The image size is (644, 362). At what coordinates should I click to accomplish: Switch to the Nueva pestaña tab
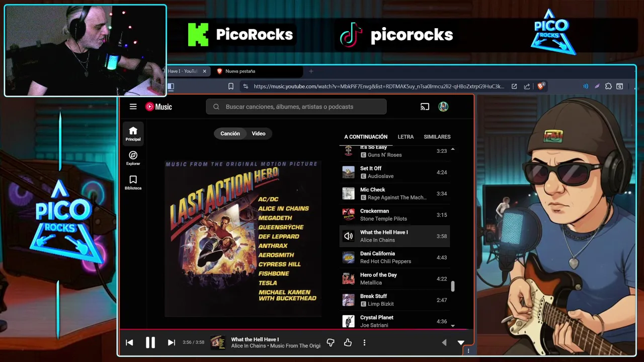[x=258, y=71]
